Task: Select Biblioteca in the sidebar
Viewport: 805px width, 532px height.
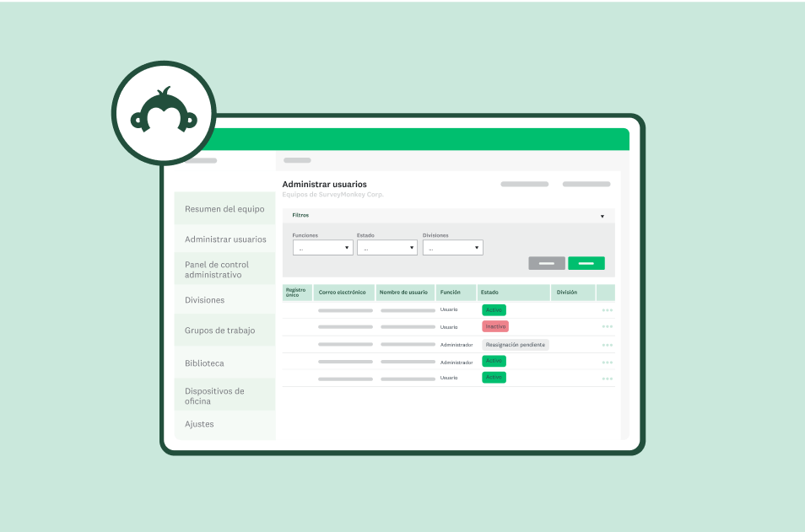Action: [224, 363]
